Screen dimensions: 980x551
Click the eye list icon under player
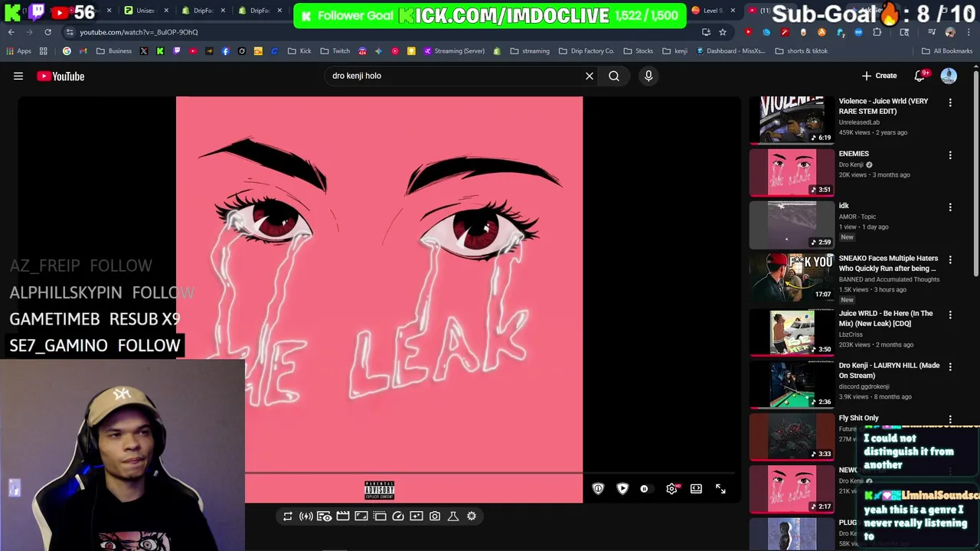coord(325,517)
